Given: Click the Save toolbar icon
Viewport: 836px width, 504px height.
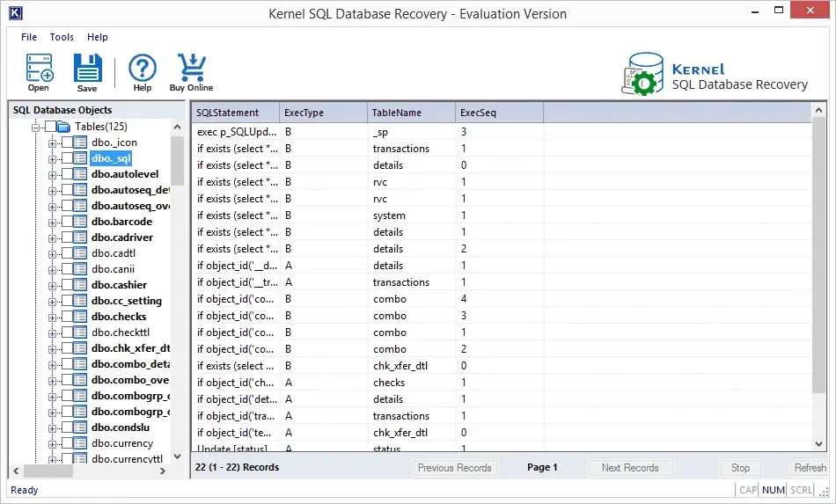Looking at the screenshot, I should click(87, 68).
